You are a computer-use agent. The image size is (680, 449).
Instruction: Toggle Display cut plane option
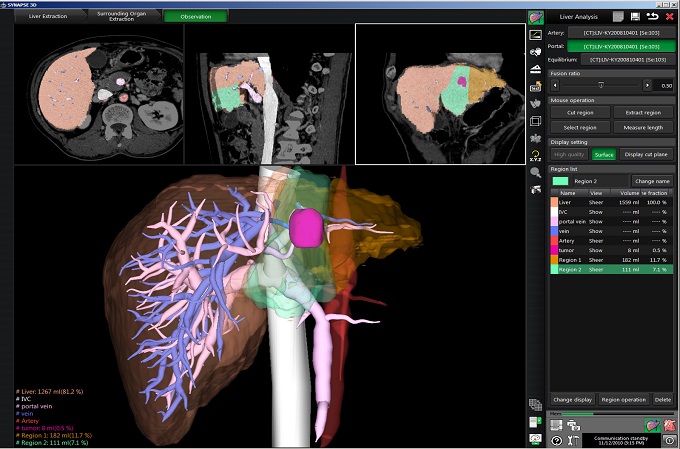pyautogui.click(x=647, y=154)
